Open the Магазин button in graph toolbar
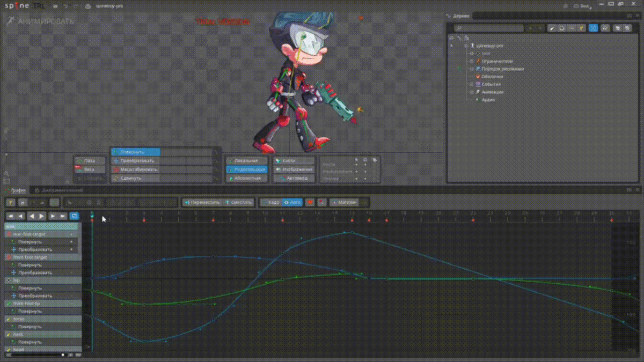The height and width of the screenshot is (362, 644). coord(345,202)
